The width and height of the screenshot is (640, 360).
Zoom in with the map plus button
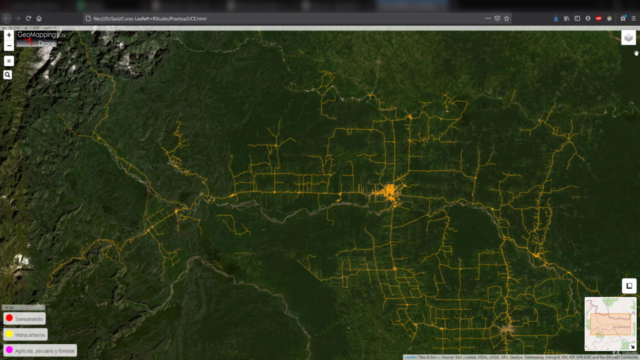point(9,35)
